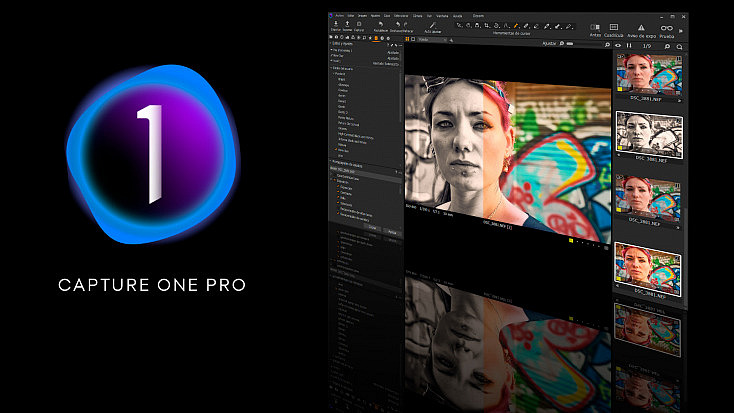Open the active orange adjustments tool tab
Image resolution: width=734 pixels, height=413 pixels.
click(376, 38)
